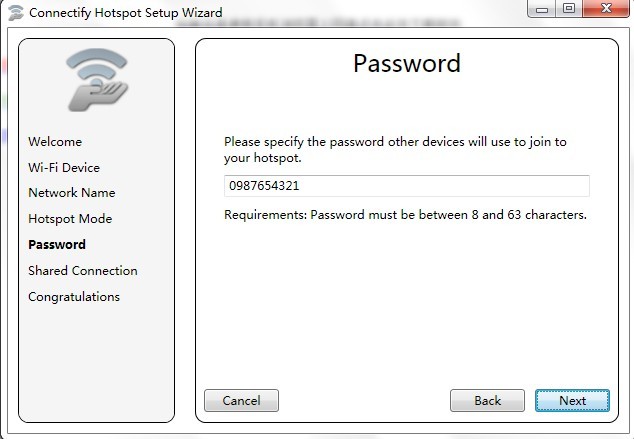The image size is (634, 439).
Task: Maximize the Hotspot Setup Wizard window
Action: [x=569, y=8]
